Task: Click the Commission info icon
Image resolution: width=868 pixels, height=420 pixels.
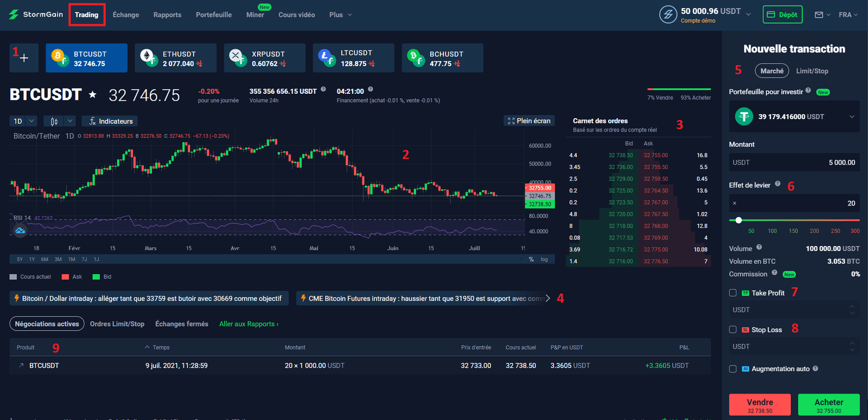Action: (x=774, y=273)
